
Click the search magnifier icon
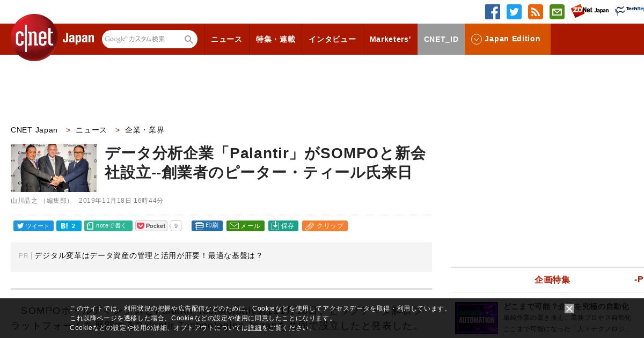189,39
